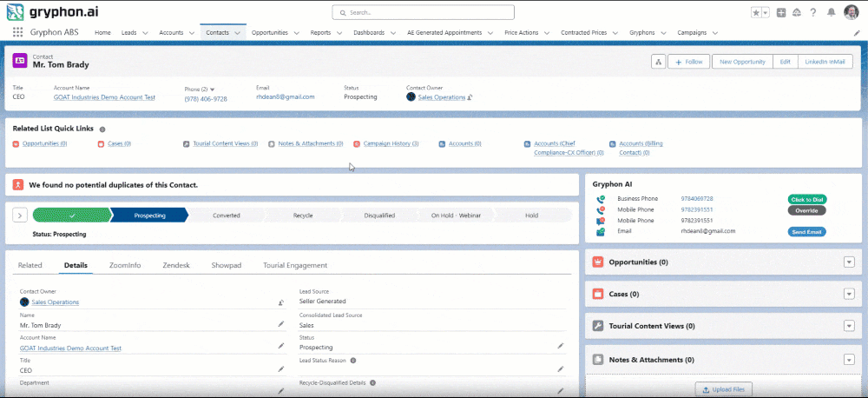868x398 pixels.
Task: Click the Override button
Action: click(806, 210)
